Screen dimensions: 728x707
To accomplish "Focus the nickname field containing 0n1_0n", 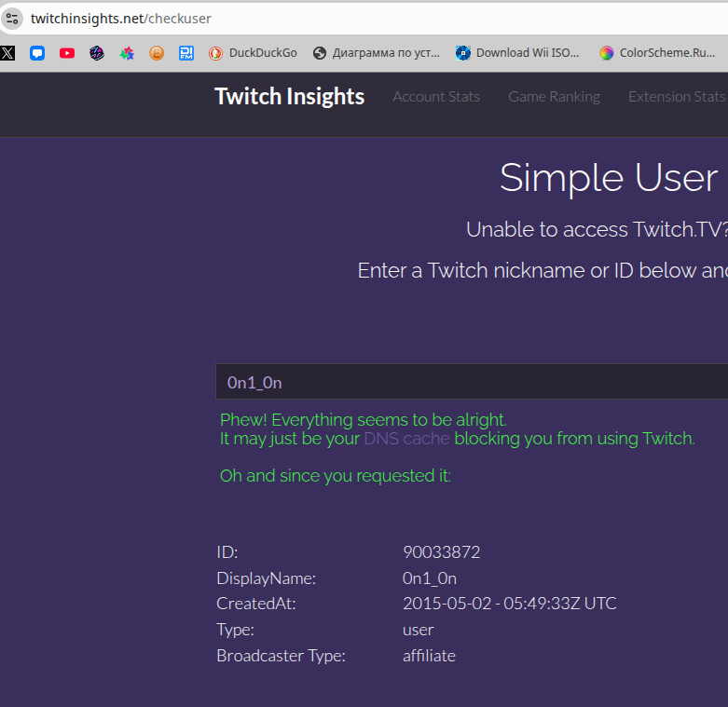I will [472, 382].
